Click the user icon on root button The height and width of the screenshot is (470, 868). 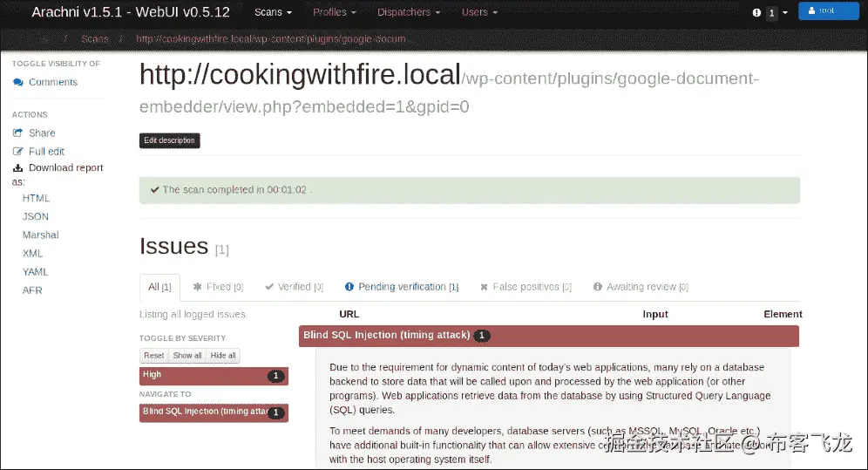click(811, 11)
